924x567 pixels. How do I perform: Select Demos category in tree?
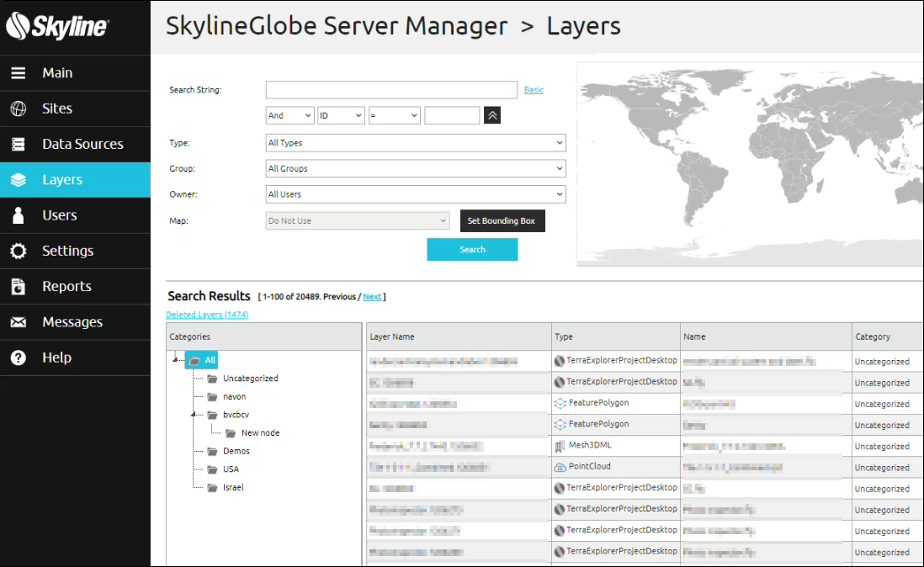click(236, 451)
